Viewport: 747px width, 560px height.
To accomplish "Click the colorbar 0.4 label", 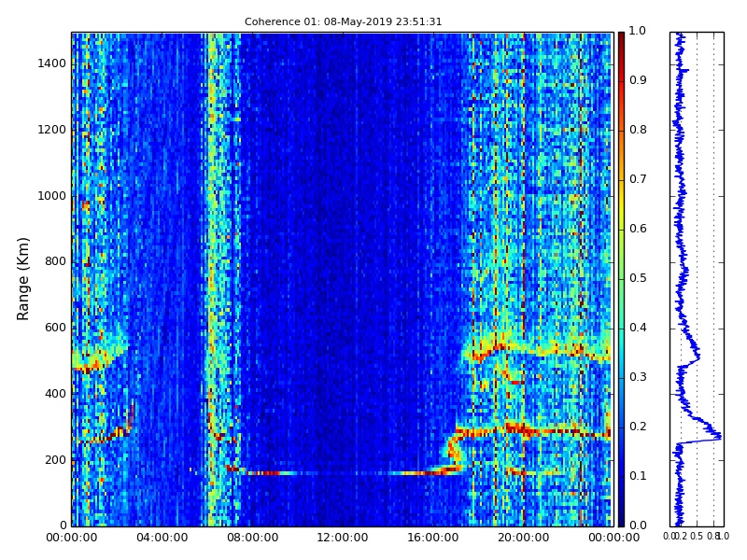I will coord(638,329).
